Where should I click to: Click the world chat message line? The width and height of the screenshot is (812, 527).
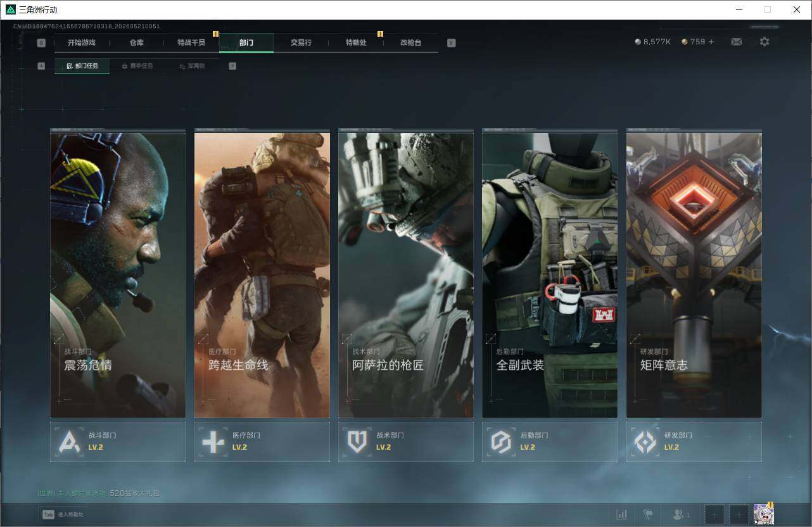(x=99, y=493)
